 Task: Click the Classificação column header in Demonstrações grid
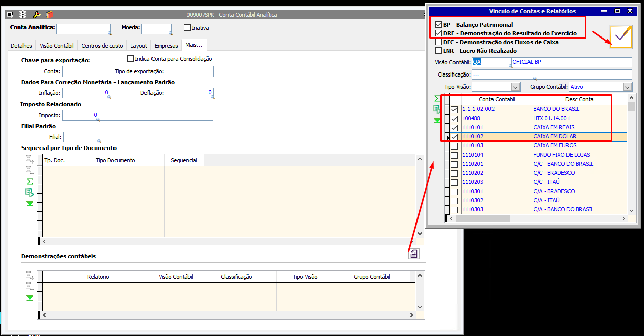point(236,277)
